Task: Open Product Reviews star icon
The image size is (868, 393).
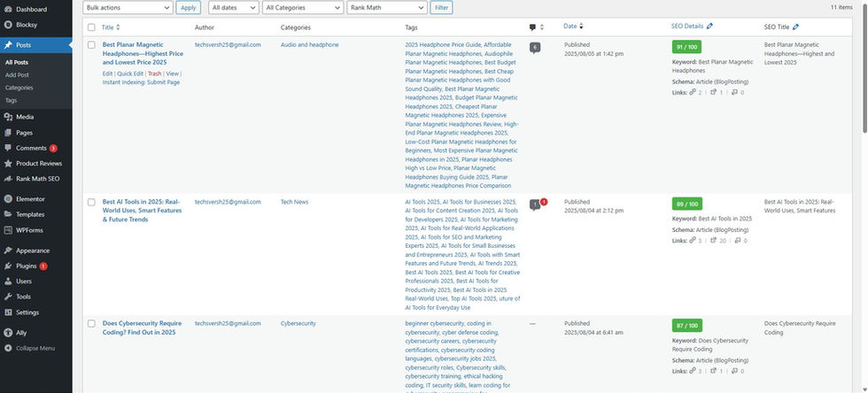Action: [x=8, y=164]
